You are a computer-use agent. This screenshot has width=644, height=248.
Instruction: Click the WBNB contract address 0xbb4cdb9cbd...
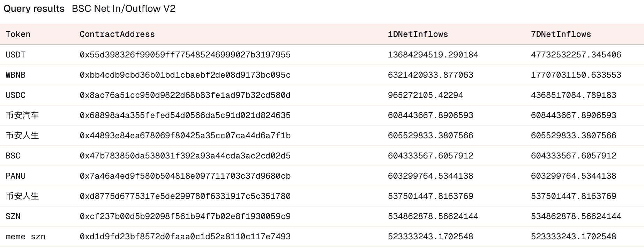coord(185,75)
